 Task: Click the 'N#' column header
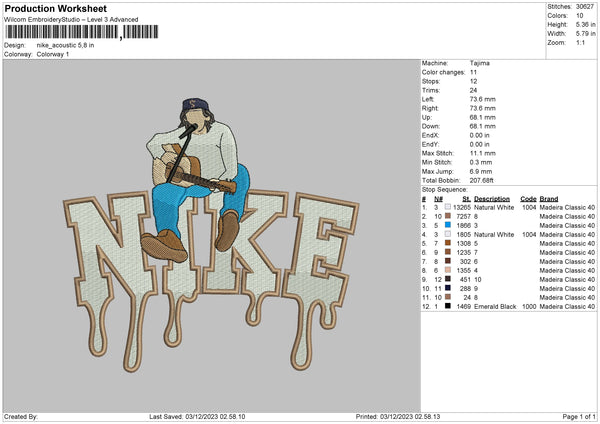[438, 199]
